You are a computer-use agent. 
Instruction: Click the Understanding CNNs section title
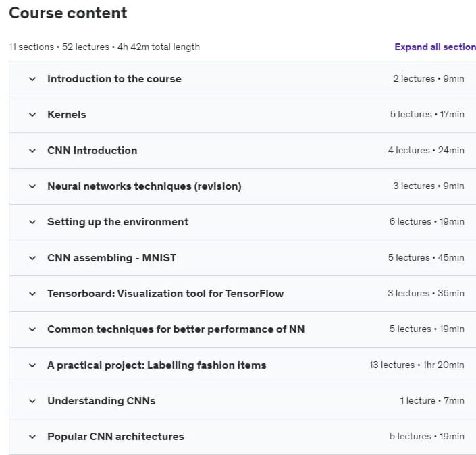coord(101,401)
